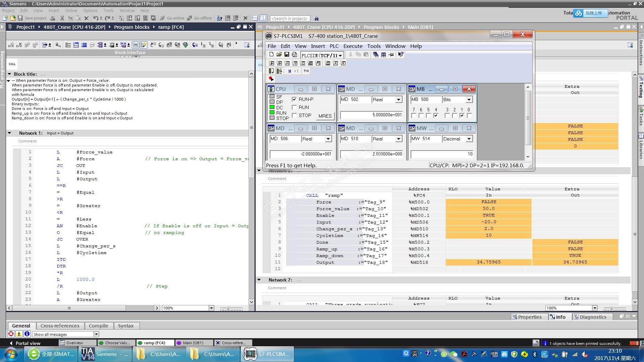Click the MD 502 value input field

pyautogui.click(x=371, y=115)
